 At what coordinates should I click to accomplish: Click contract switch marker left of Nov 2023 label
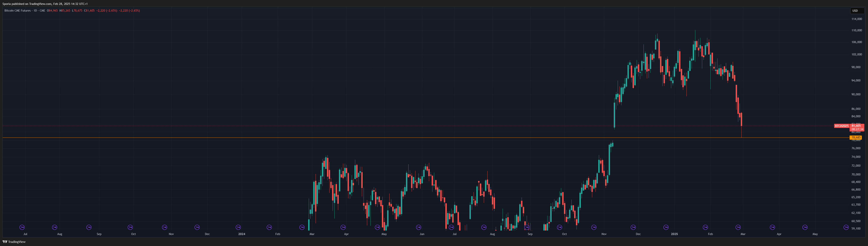point(164,227)
